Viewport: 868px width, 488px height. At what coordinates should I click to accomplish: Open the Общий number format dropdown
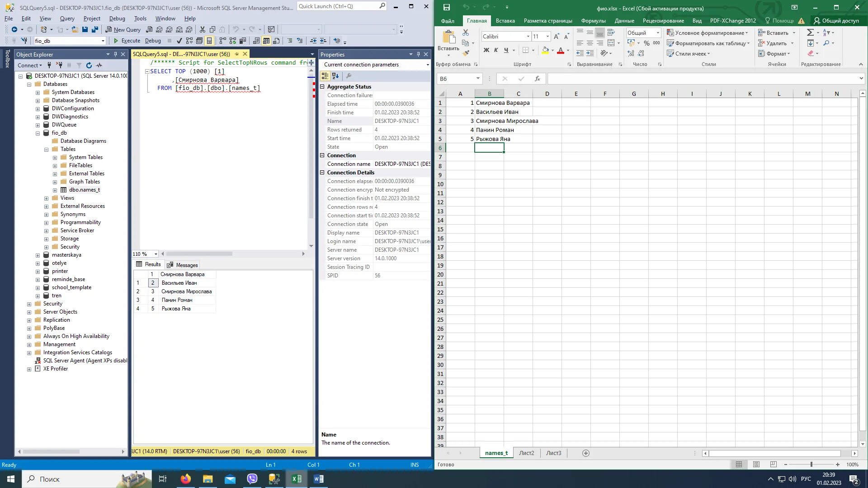(658, 33)
